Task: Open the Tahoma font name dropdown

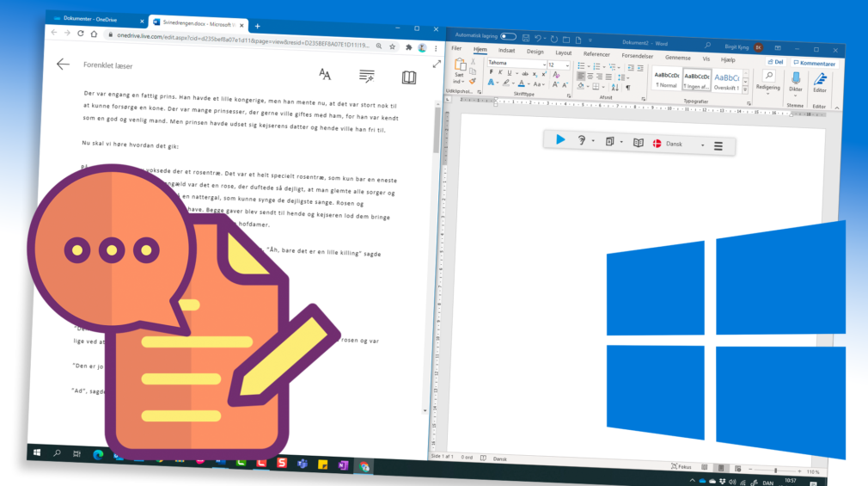Action: (544, 65)
